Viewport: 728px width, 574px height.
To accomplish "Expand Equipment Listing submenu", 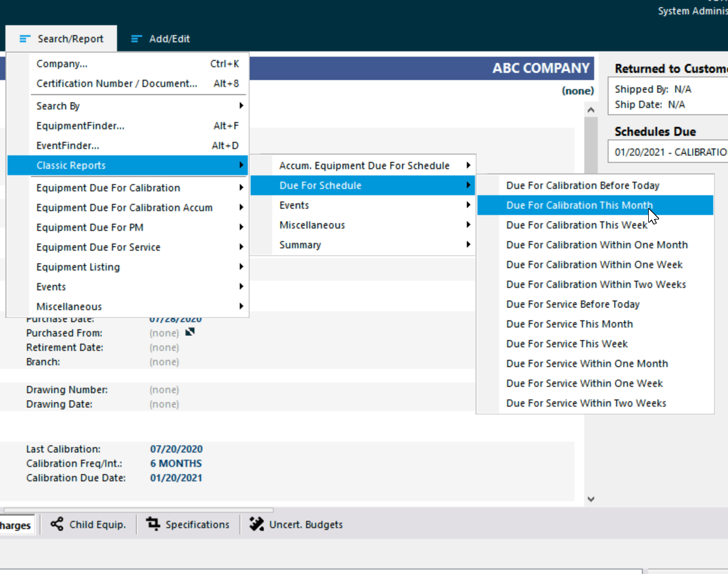I will pyautogui.click(x=127, y=267).
